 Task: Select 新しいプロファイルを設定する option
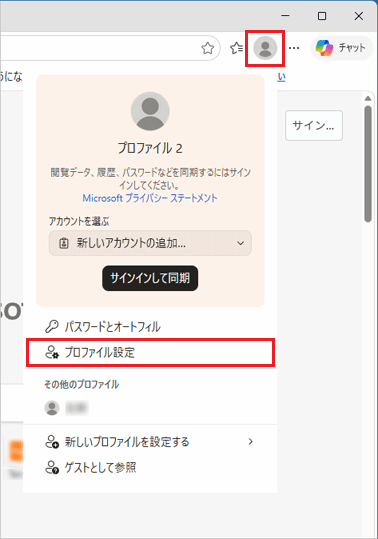[x=150, y=442]
